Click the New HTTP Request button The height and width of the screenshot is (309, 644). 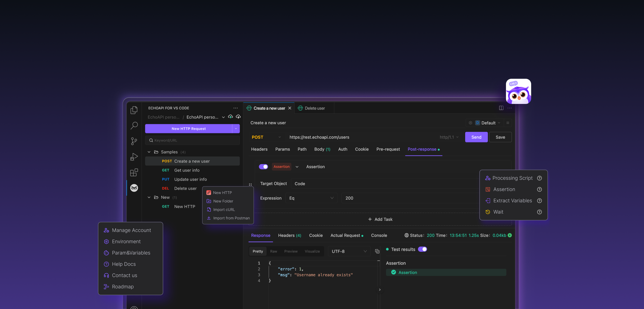point(188,129)
